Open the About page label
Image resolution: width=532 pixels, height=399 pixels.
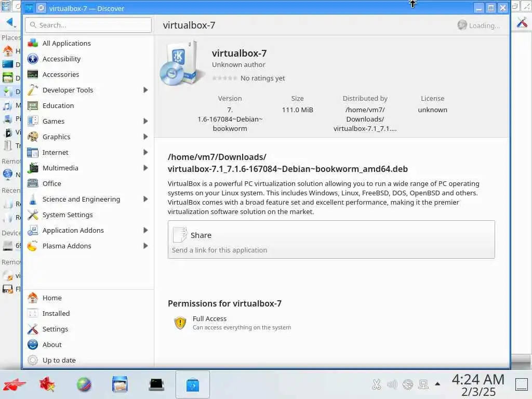(x=52, y=345)
